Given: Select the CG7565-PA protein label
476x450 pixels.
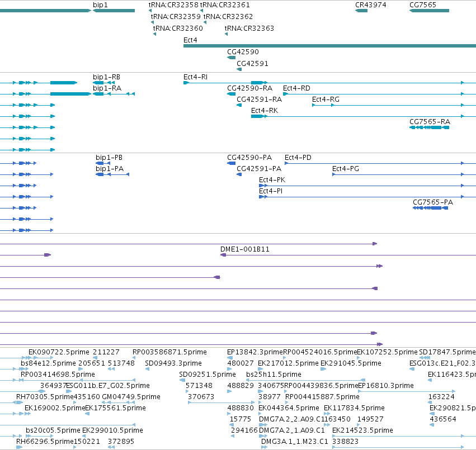Looking at the screenshot, I should click(x=433, y=202).
